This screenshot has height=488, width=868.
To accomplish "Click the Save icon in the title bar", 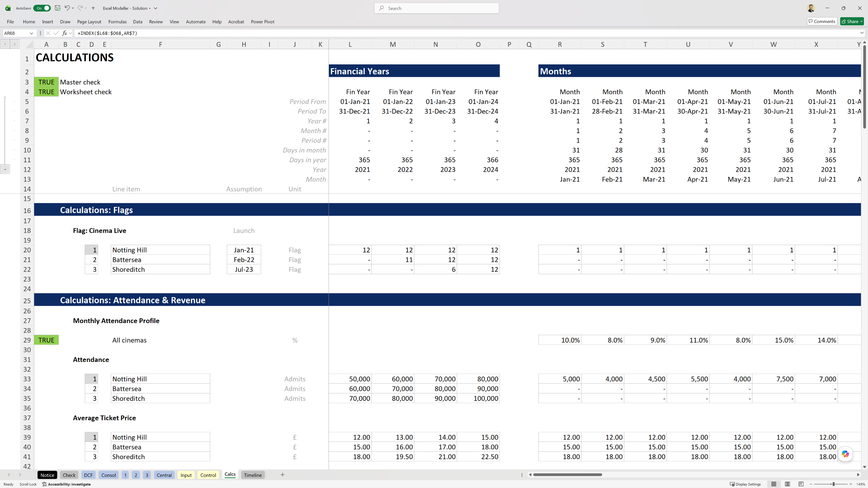I will (58, 8).
